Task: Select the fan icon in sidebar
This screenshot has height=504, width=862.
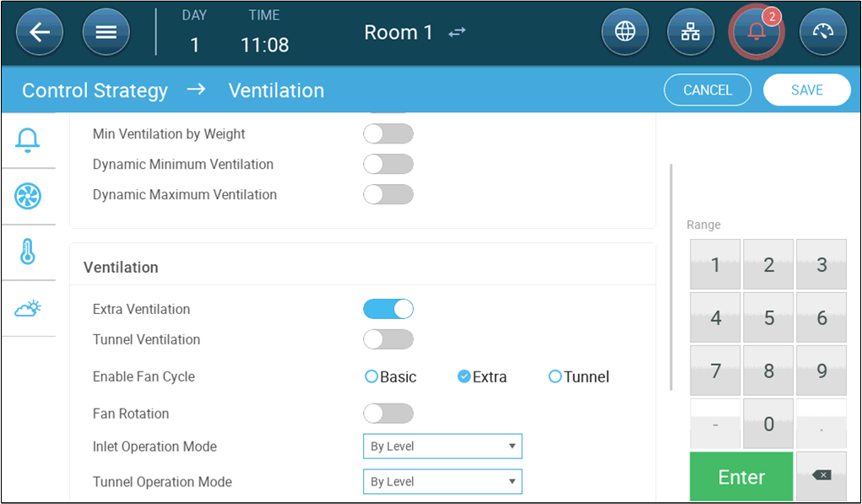Action: click(28, 197)
